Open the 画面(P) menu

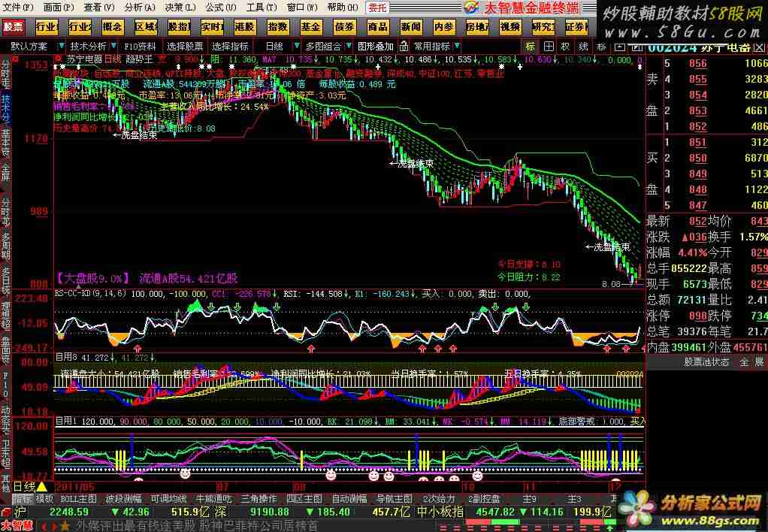(x=59, y=8)
